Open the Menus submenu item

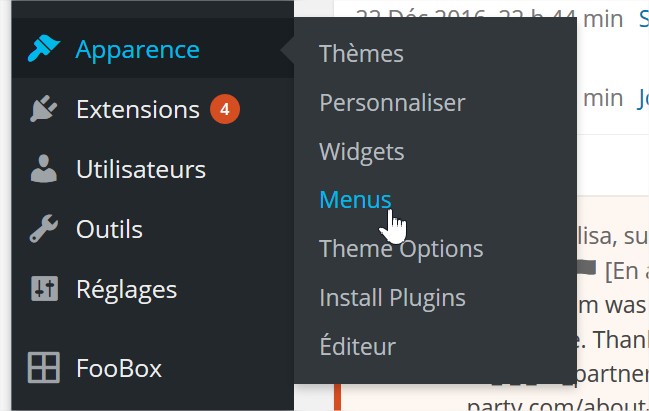355,199
